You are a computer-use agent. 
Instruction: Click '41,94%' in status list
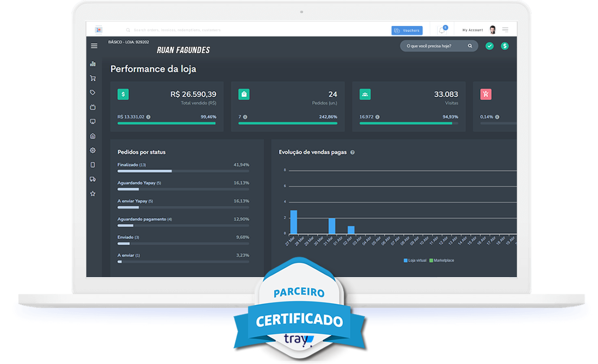coord(241,165)
